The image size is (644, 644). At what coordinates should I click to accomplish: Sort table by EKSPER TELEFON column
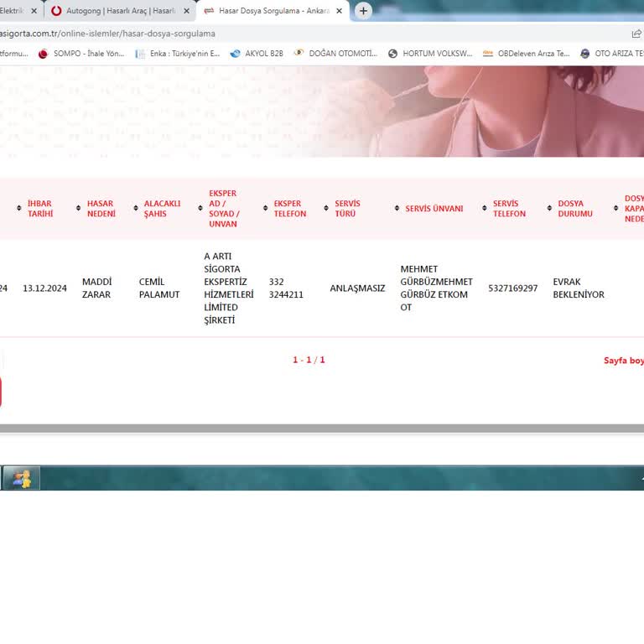click(290, 209)
